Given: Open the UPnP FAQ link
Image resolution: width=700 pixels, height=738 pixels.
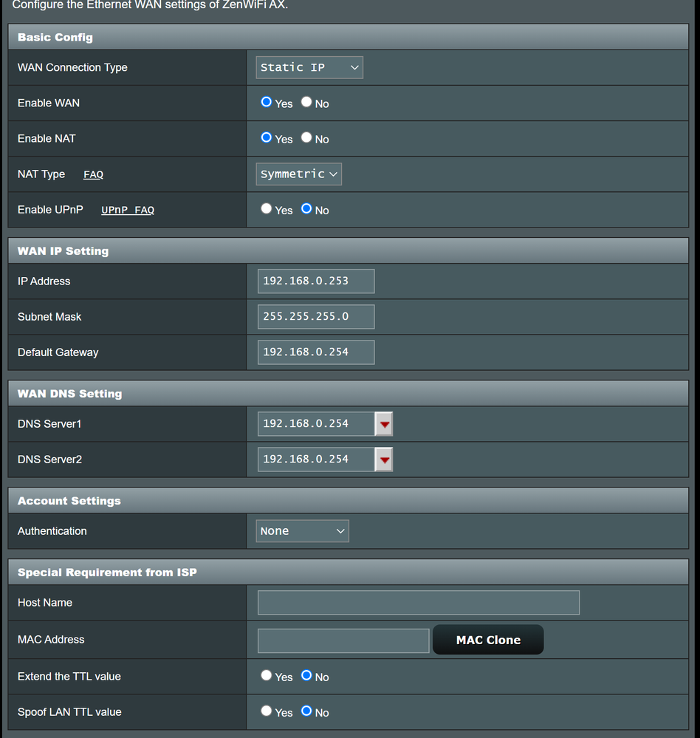Looking at the screenshot, I should click(x=128, y=211).
